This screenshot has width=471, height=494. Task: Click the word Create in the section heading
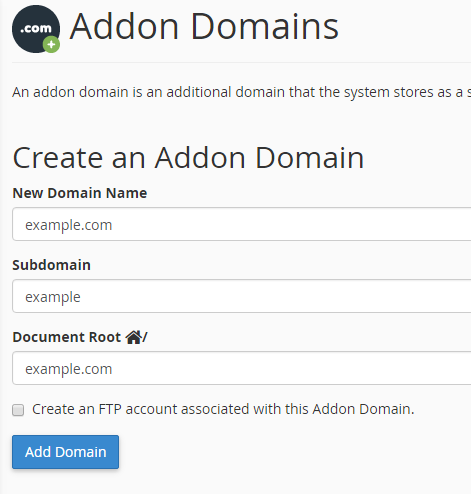(x=58, y=158)
